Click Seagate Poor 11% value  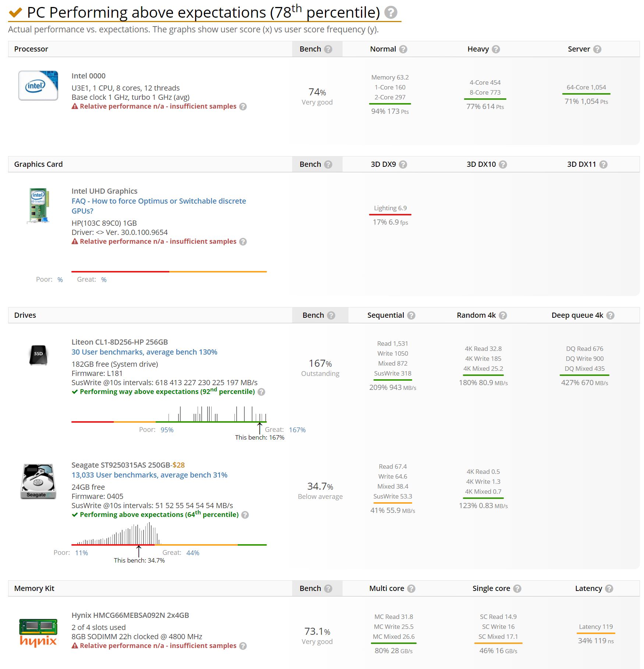tap(82, 553)
